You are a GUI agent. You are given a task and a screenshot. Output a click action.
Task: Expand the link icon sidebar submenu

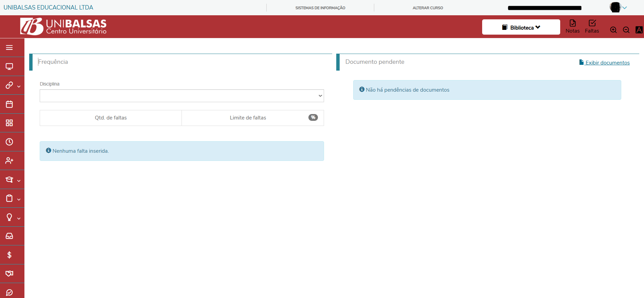point(12,85)
